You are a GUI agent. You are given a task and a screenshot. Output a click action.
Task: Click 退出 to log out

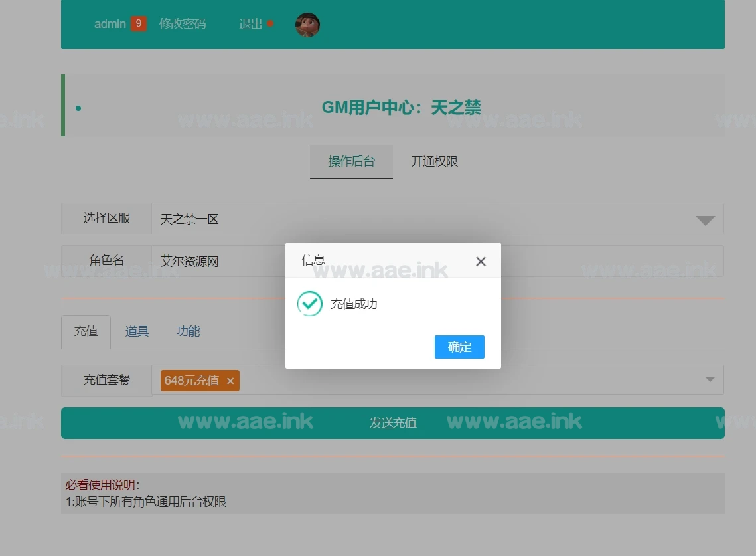pyautogui.click(x=250, y=24)
